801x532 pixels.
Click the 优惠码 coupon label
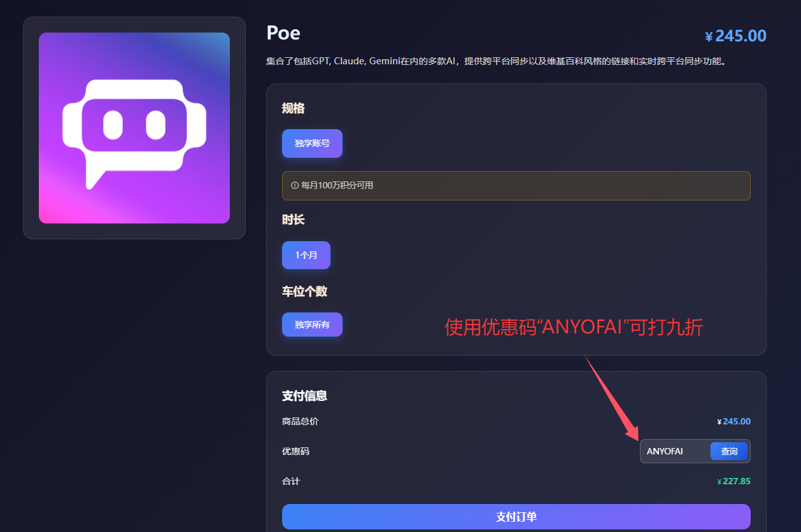tap(295, 451)
